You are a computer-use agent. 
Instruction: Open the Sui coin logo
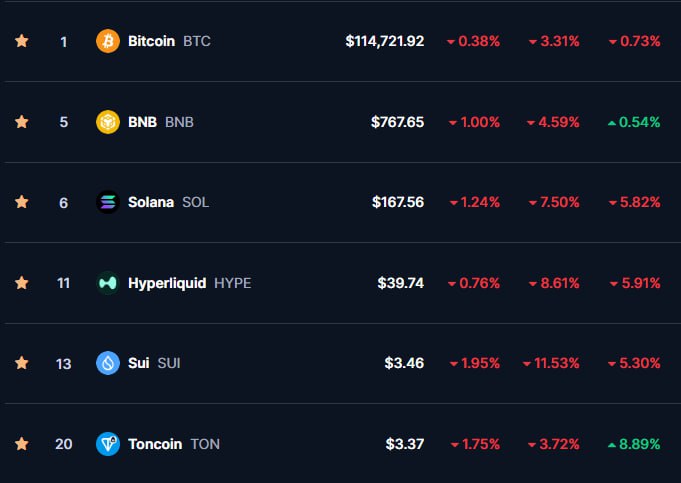tap(108, 363)
